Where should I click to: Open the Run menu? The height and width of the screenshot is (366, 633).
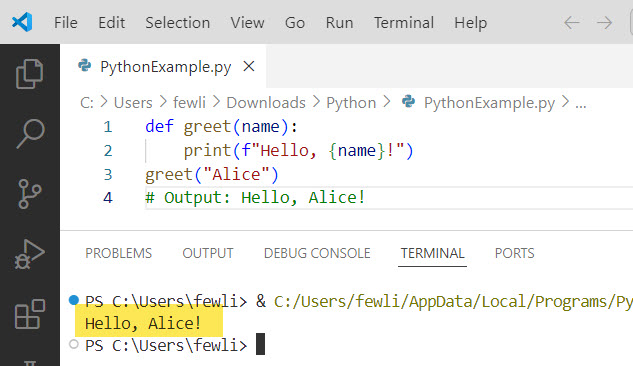[340, 23]
